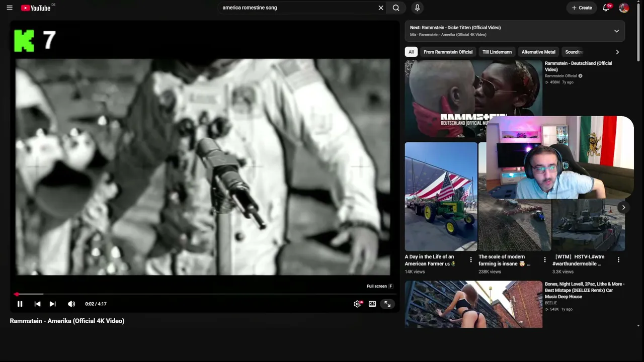Screen dimensions: 644x362
Task: Open more options for the HSTV-L Short
Action: (618, 260)
